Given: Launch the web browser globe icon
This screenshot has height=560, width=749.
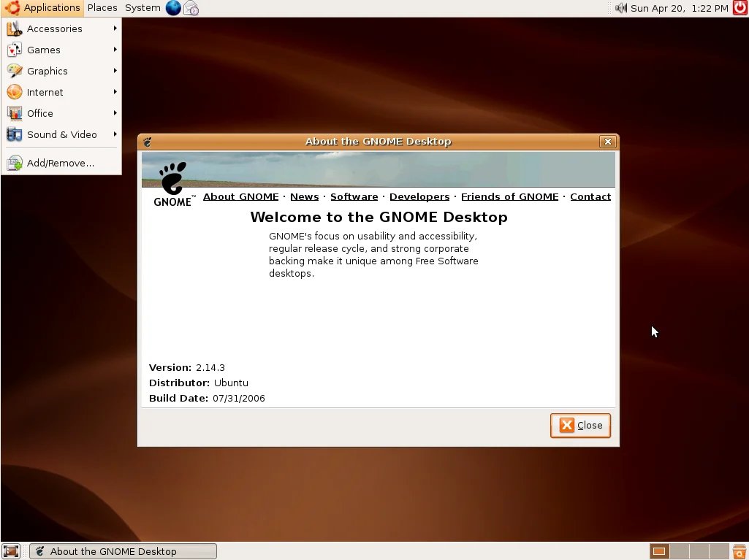Looking at the screenshot, I should click(x=173, y=7).
